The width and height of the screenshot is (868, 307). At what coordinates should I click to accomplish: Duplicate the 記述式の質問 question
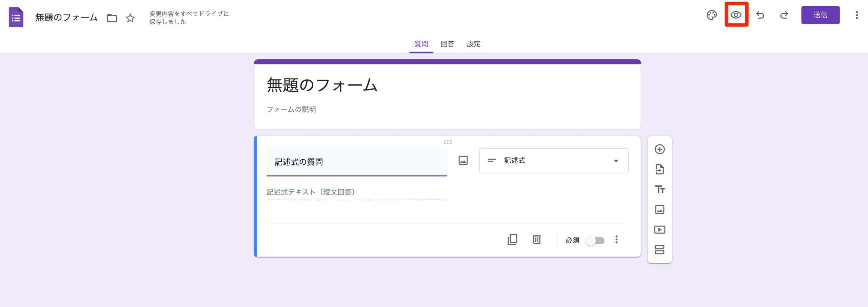click(x=512, y=240)
